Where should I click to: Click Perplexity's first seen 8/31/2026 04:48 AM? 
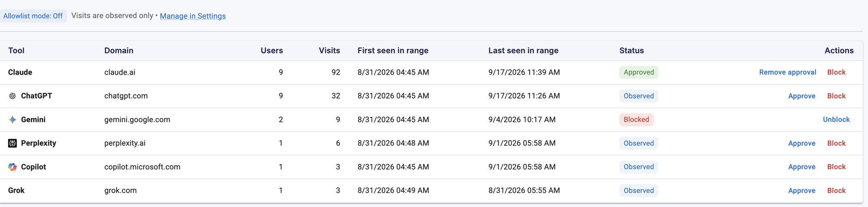(393, 143)
